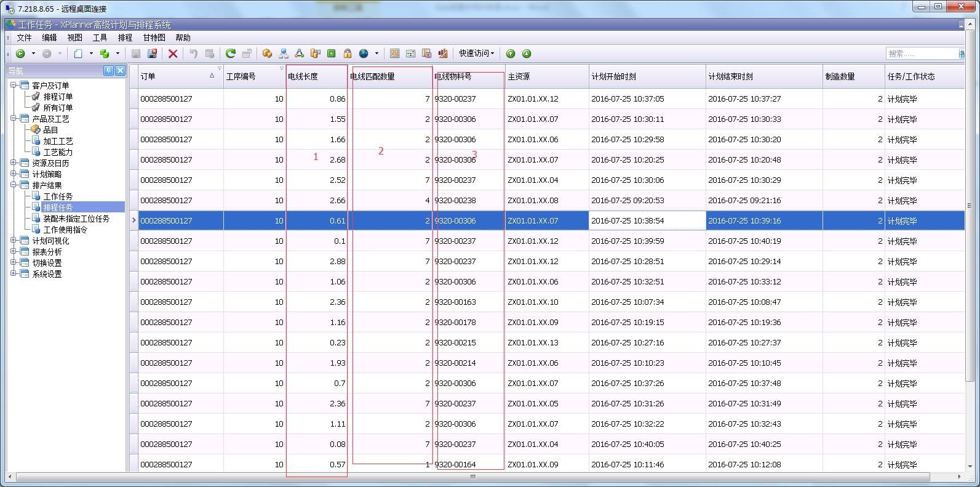Select 加工工艺 in navigation tree
Screen dimensions: 980x487
(58, 141)
